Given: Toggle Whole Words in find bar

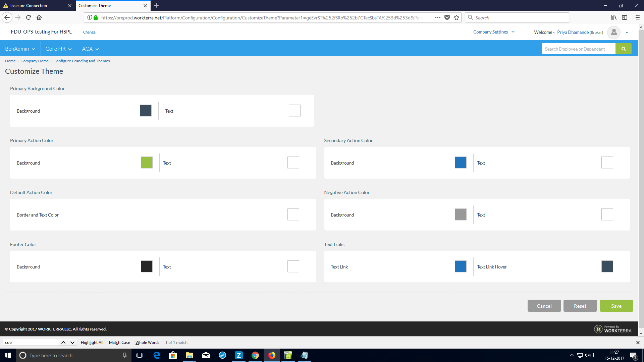Looking at the screenshot, I should [147, 343].
